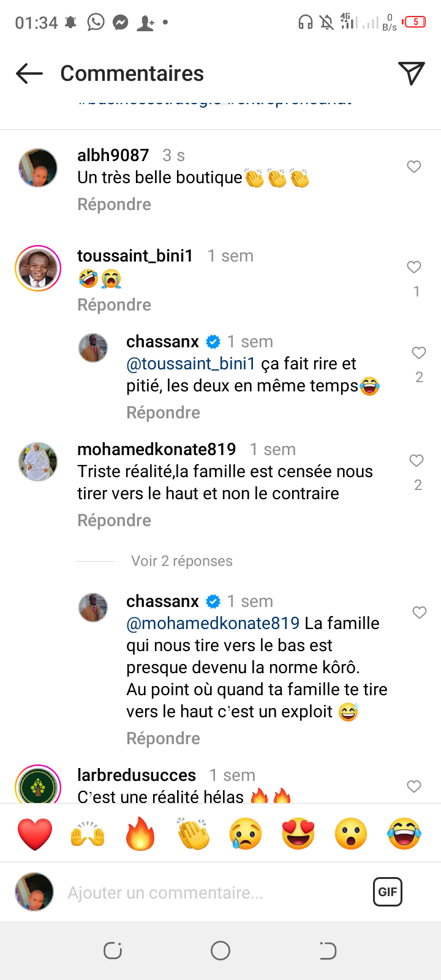Like albh9087's comment with the heart

coord(414,167)
